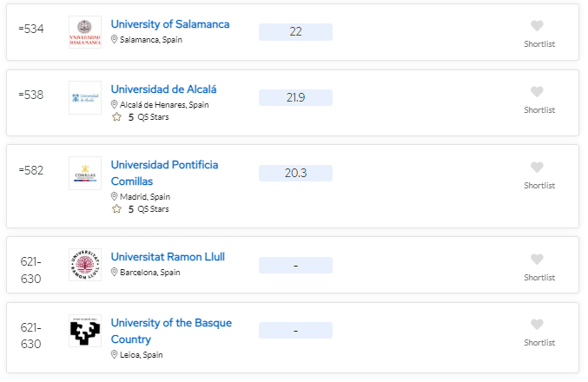This screenshot has height=382, width=588.
Task: Add Universidad Pontificia Comillas to shortlist
Action: (x=537, y=168)
